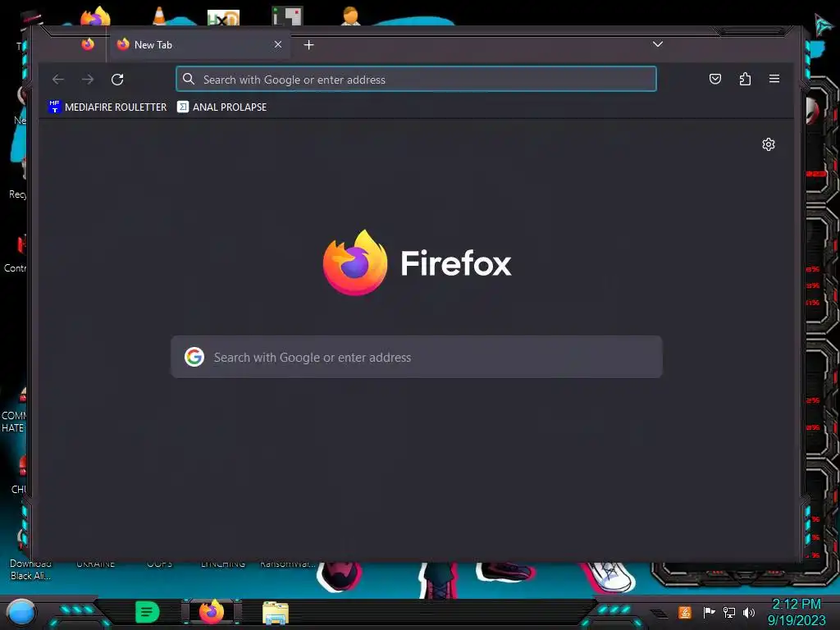The height and width of the screenshot is (630, 840).
Task: Open the volume speaker tray icon
Action: pyautogui.click(x=749, y=612)
